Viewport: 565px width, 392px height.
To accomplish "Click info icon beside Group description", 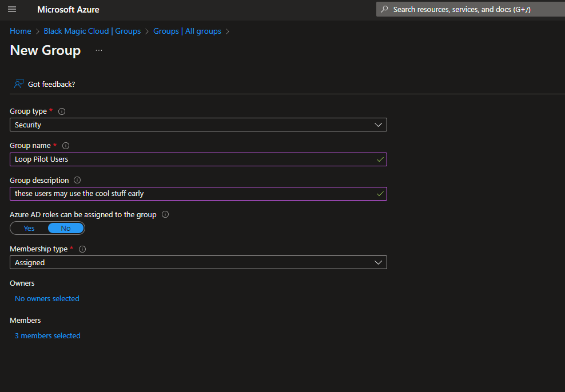I will [x=77, y=180].
